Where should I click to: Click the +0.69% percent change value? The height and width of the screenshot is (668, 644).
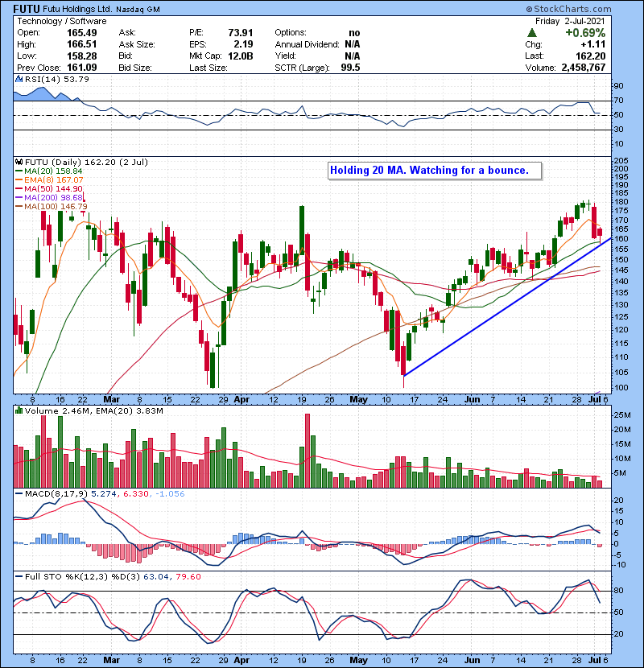pos(585,33)
